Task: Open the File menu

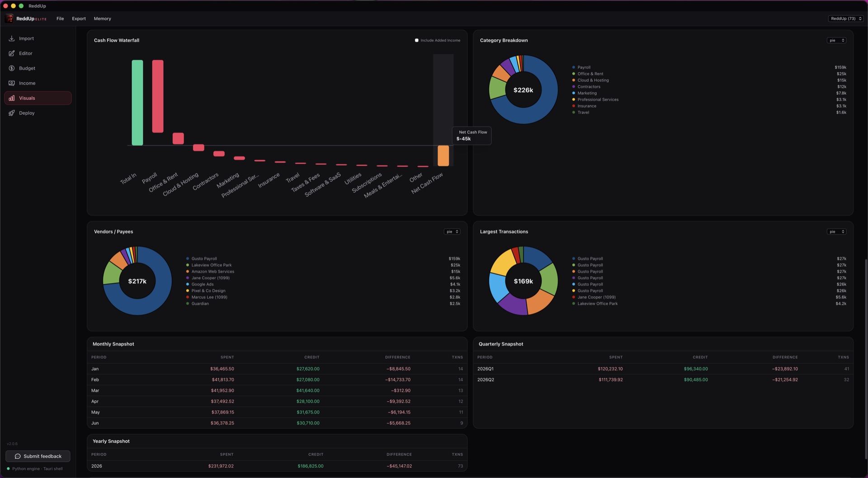Action: coord(60,19)
